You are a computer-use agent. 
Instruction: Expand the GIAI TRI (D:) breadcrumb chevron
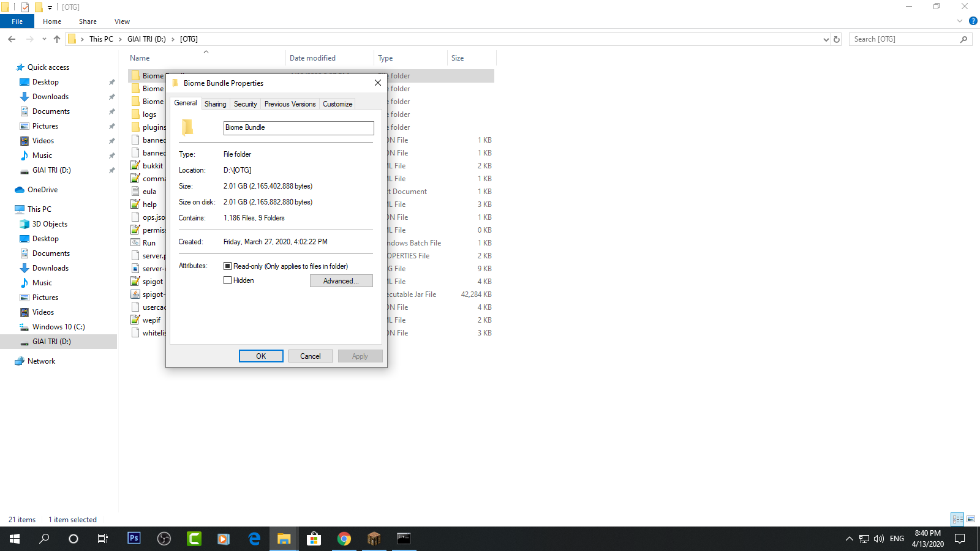(173, 39)
